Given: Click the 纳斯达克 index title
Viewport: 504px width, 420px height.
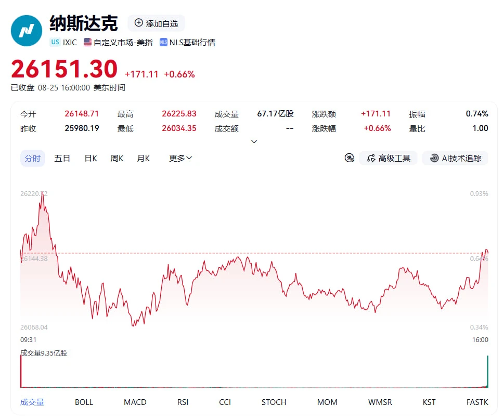Looking at the screenshot, I should (x=84, y=23).
